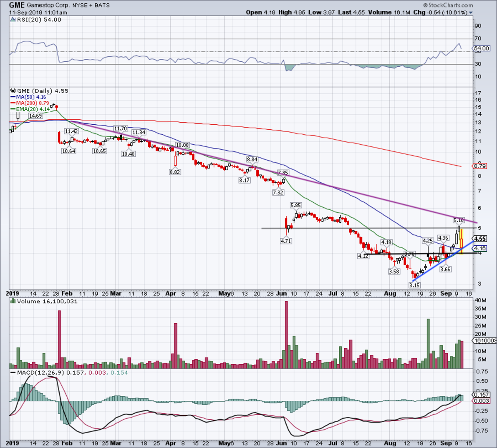Click the 11-Sep-2019 11:01am timestamp

click(x=38, y=12)
